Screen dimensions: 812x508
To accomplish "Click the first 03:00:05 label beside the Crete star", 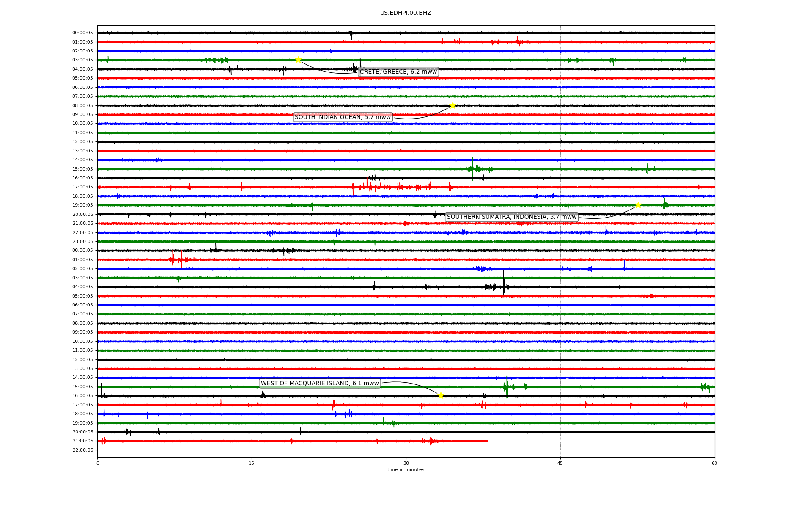I will (82, 60).
